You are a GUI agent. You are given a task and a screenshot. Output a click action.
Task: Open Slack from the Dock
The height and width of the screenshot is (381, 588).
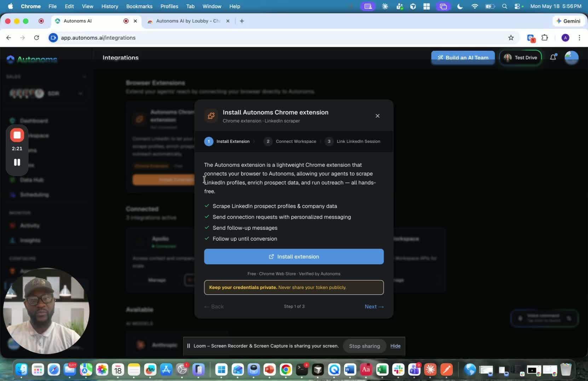click(398, 370)
